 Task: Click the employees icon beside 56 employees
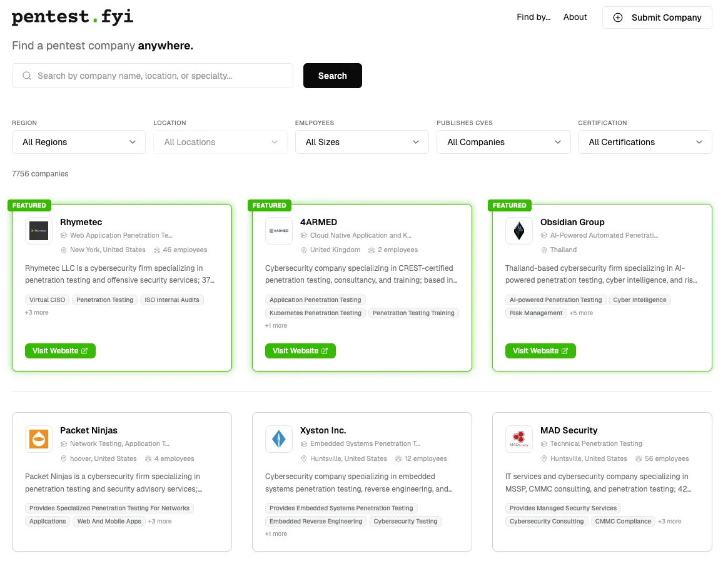pyautogui.click(x=639, y=459)
